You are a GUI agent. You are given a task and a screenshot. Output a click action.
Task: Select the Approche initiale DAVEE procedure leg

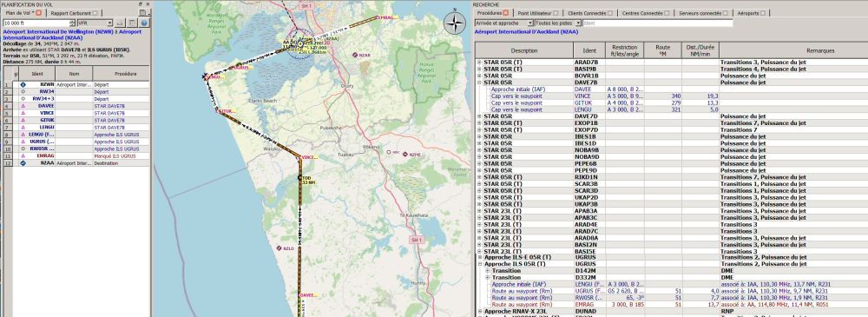point(672,89)
